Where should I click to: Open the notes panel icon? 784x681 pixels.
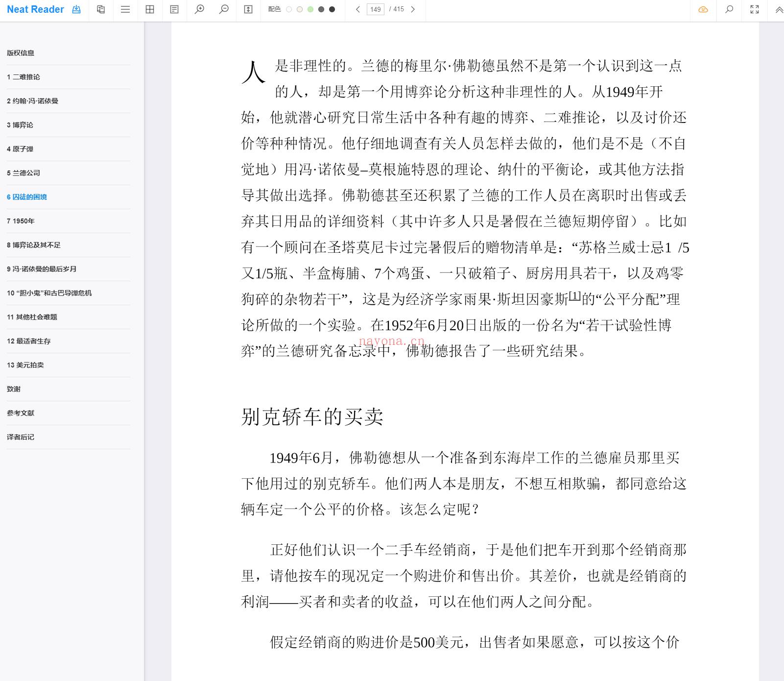174,9
